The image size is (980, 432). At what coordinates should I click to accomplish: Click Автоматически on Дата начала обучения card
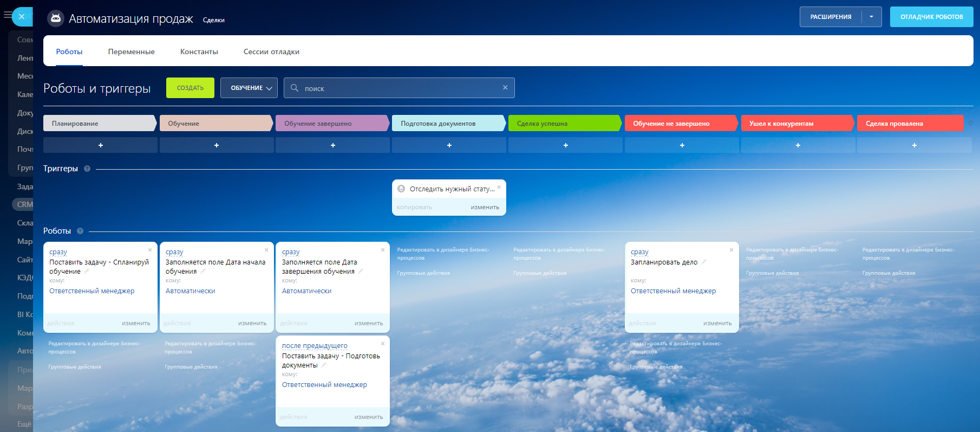pyautogui.click(x=191, y=291)
